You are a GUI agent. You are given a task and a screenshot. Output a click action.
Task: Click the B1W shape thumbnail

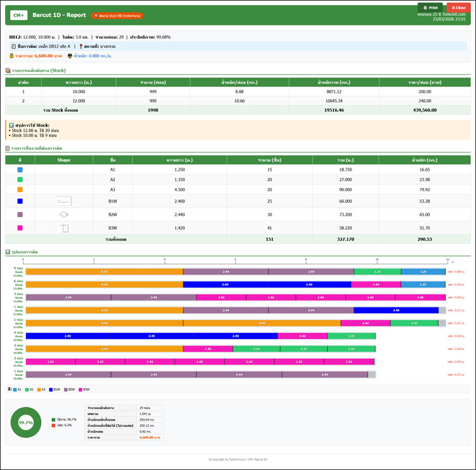click(x=63, y=201)
